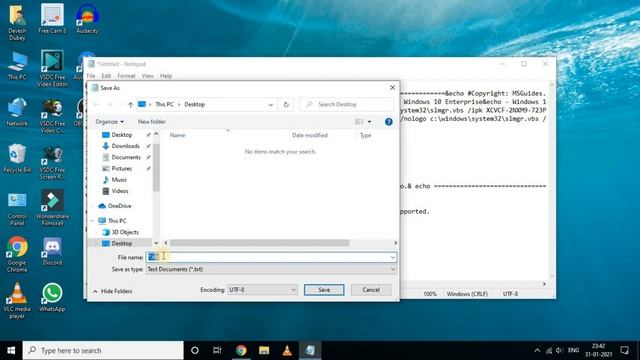This screenshot has height=360, width=640.
Task: Open the change view options dropdown arrow
Action: [370, 122]
